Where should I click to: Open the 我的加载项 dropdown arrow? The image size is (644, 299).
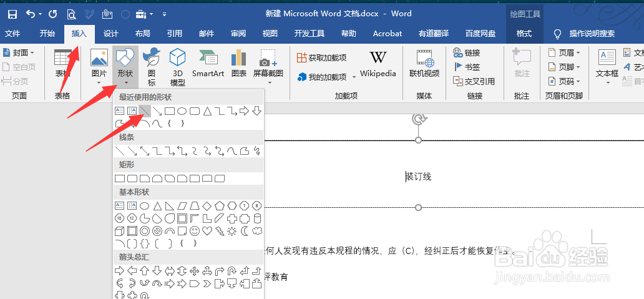click(x=354, y=77)
